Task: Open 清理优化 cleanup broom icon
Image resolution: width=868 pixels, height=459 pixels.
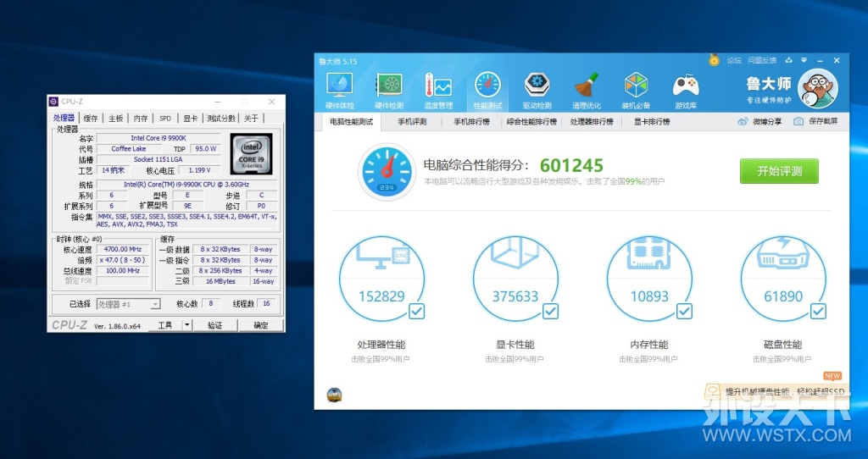Action: click(x=587, y=91)
